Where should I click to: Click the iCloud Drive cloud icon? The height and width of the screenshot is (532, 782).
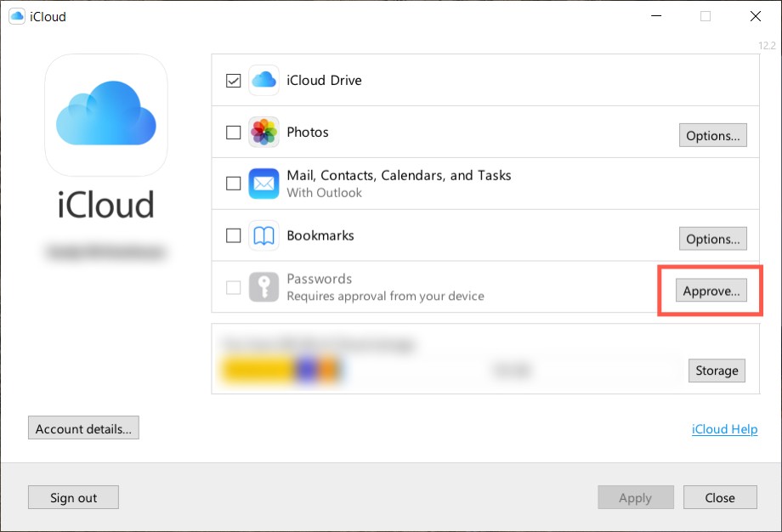click(263, 80)
